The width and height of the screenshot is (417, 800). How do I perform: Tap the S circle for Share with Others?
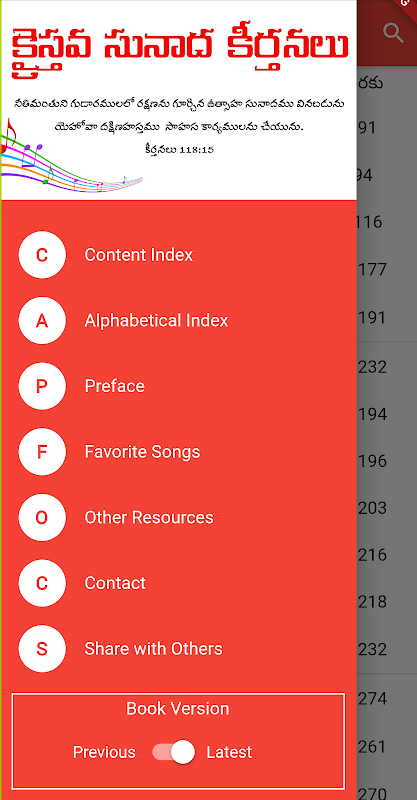(x=42, y=649)
